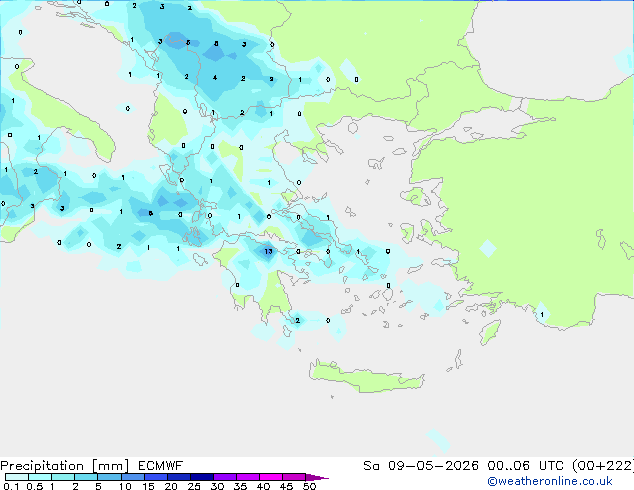Click the "4" precipitation value on the map
The width and height of the screenshot is (634, 490).
pyautogui.click(x=215, y=77)
